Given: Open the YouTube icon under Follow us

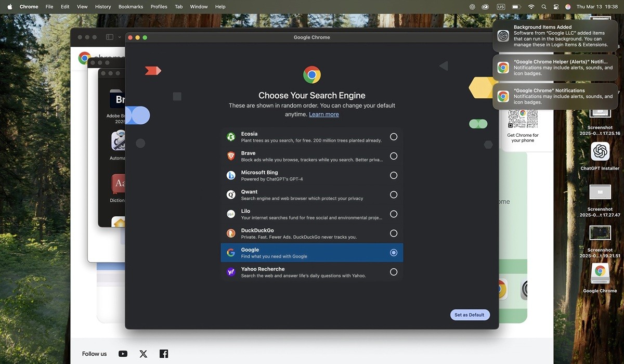Looking at the screenshot, I should (123, 354).
